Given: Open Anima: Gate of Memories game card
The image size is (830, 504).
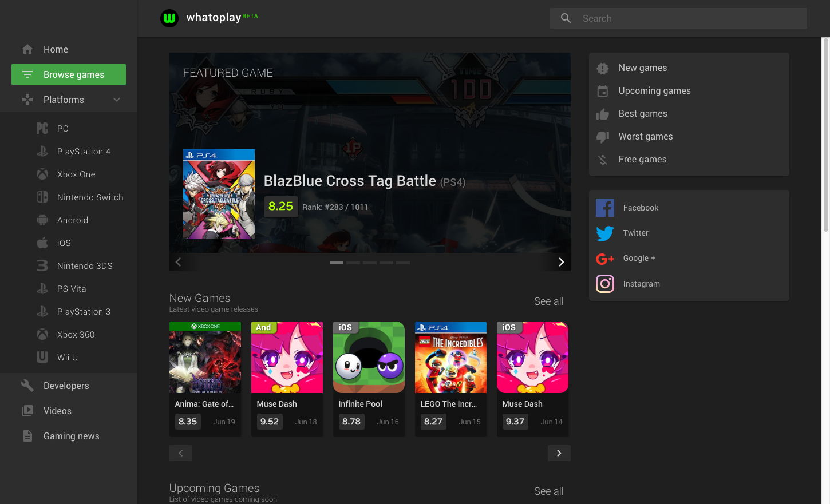Looking at the screenshot, I should [x=205, y=379].
